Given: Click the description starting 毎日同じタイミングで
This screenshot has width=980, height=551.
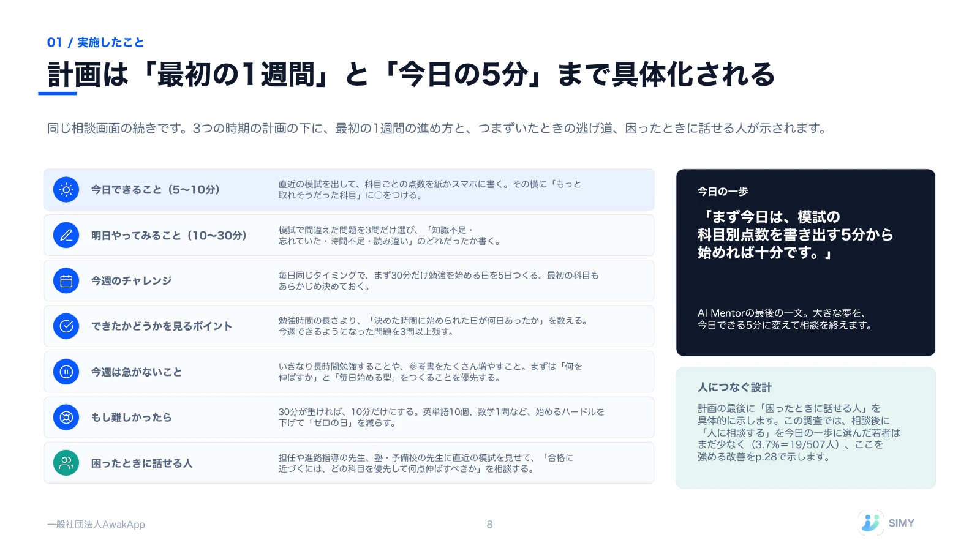Looking at the screenshot, I should point(439,281).
